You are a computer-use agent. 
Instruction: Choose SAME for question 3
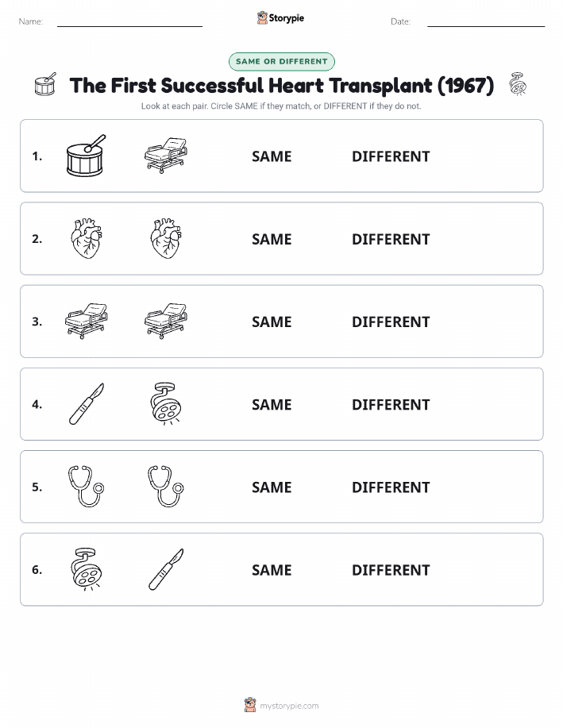[272, 322]
